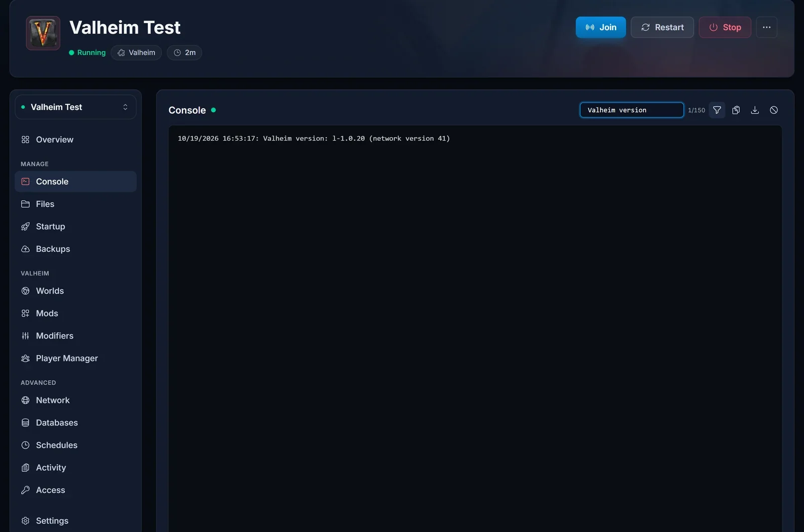Go to Databases

75,422
